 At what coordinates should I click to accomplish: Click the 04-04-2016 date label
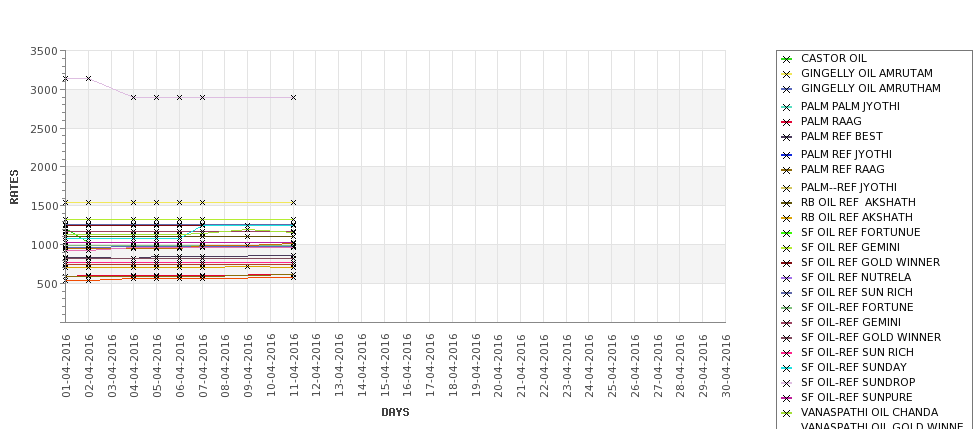click(x=134, y=366)
